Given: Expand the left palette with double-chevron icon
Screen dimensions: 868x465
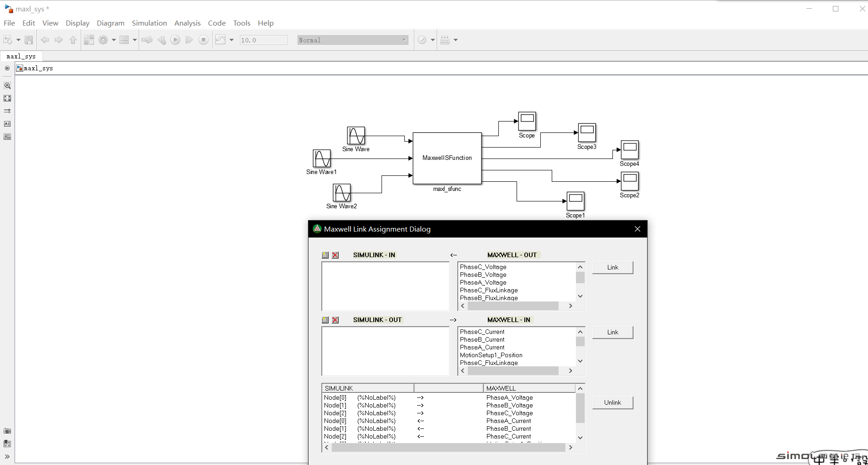Looking at the screenshot, I should (7, 456).
